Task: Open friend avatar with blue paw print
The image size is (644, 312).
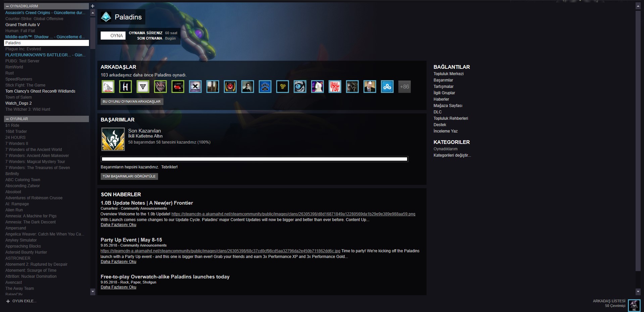Action: pyautogui.click(x=265, y=87)
